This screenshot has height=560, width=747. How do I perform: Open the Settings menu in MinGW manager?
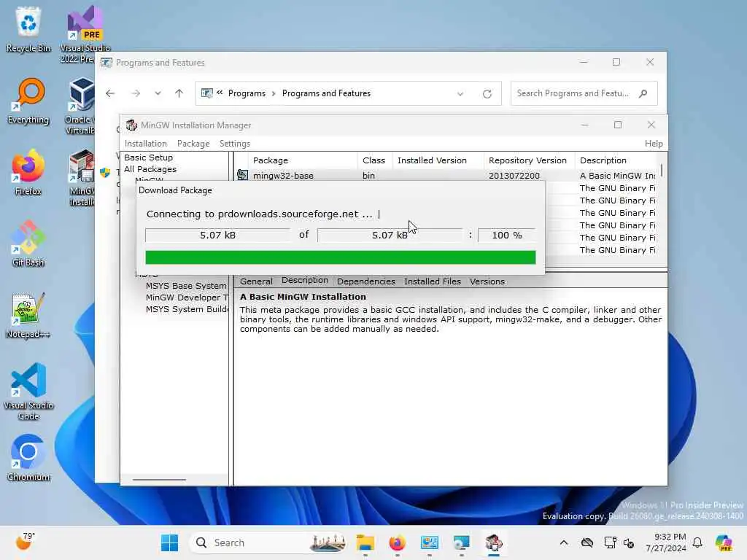pos(235,144)
